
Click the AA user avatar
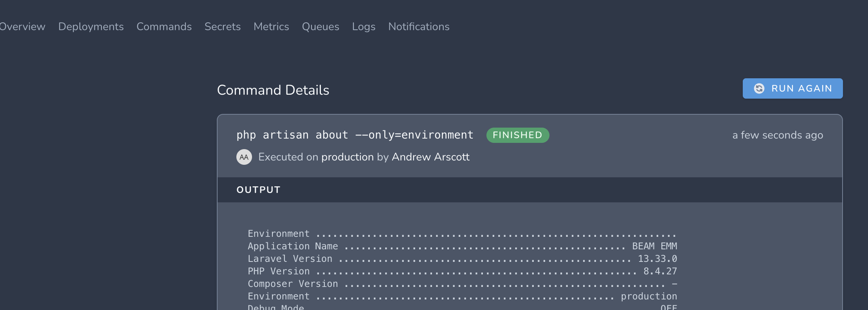point(244,157)
